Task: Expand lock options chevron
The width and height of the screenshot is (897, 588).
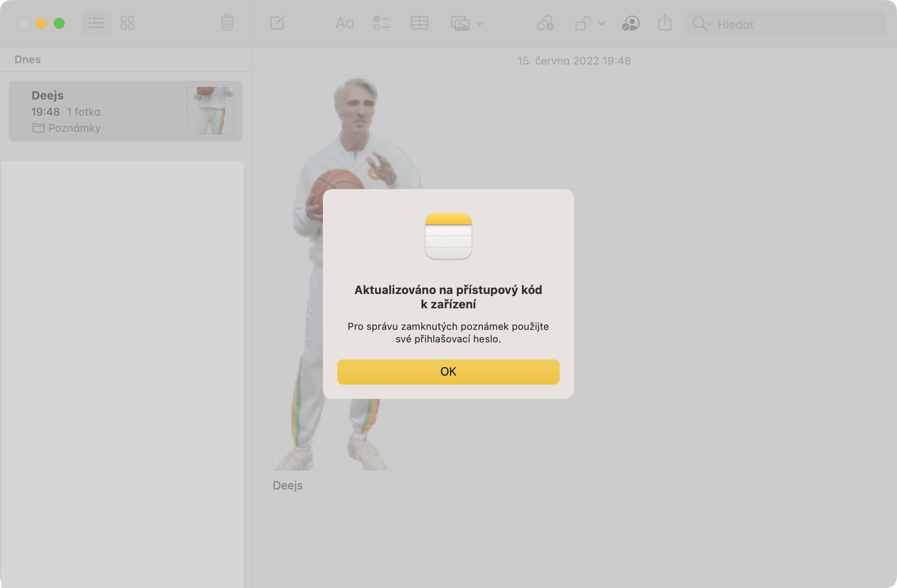Action: pos(601,23)
